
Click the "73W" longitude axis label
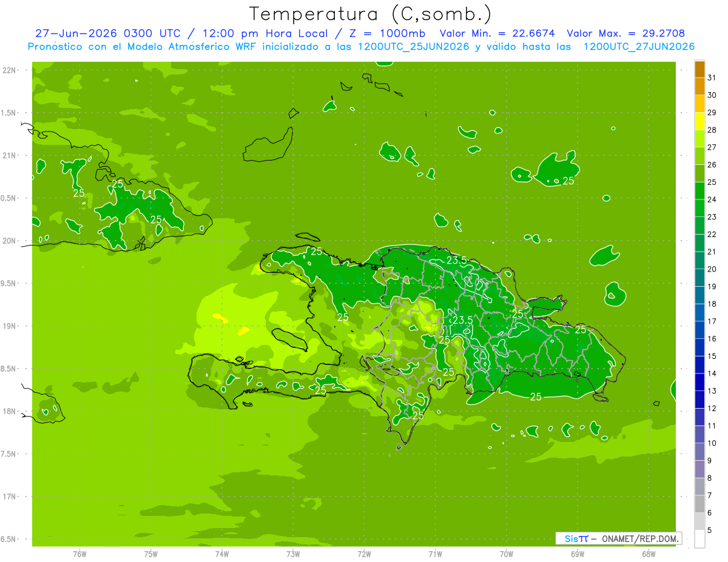293,554
